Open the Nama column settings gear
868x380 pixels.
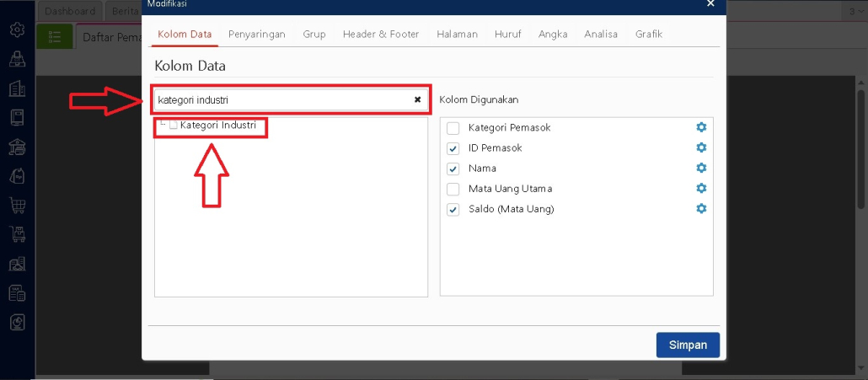click(701, 168)
